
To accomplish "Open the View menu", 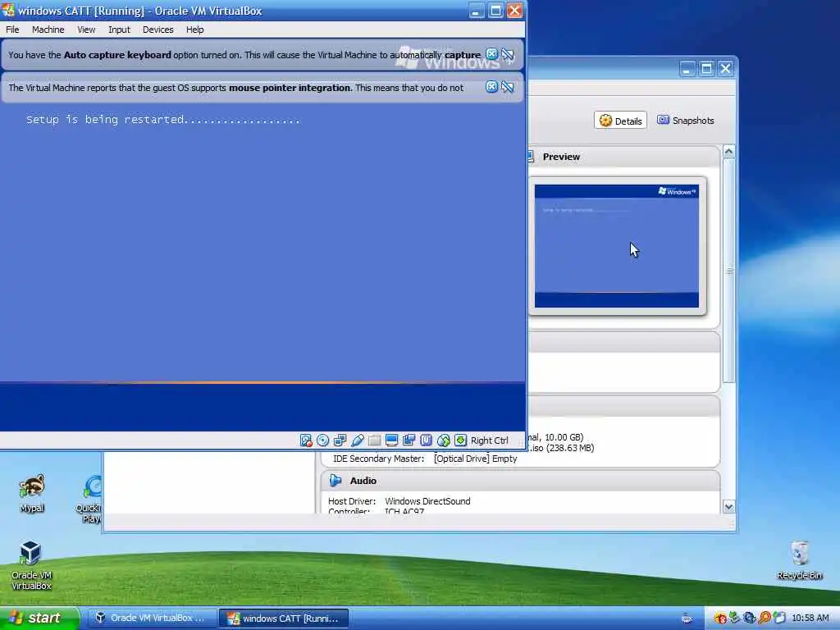I will click(x=86, y=30).
